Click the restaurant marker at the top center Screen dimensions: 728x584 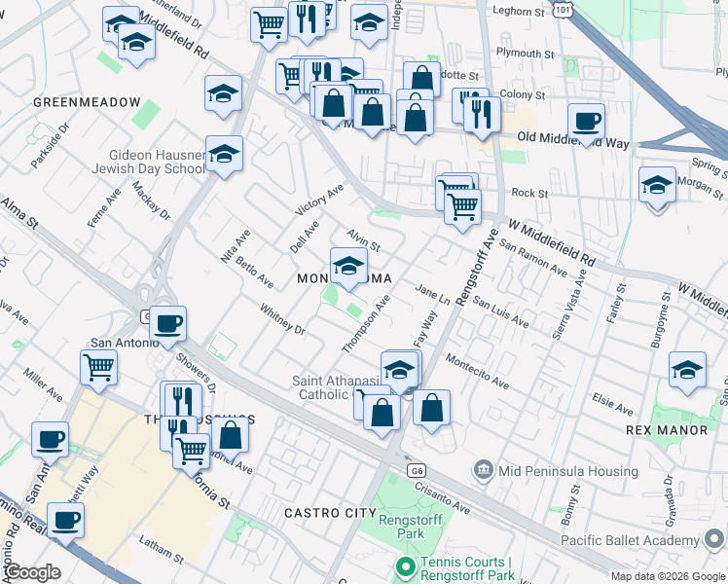click(307, 21)
